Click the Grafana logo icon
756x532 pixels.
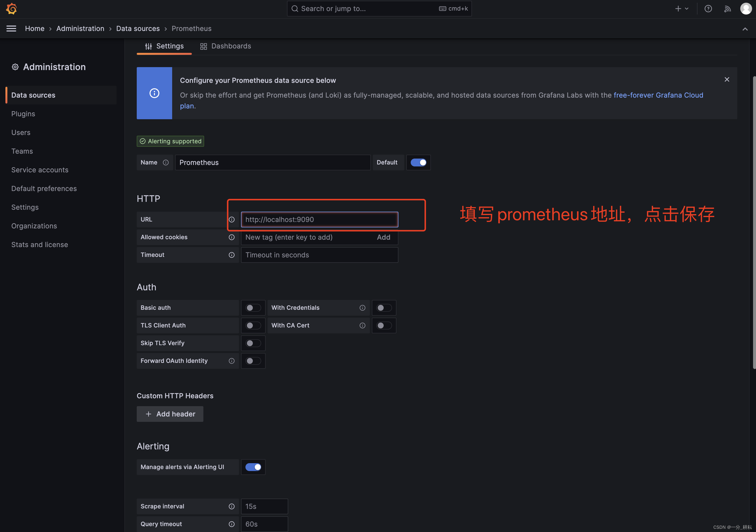(x=12, y=9)
